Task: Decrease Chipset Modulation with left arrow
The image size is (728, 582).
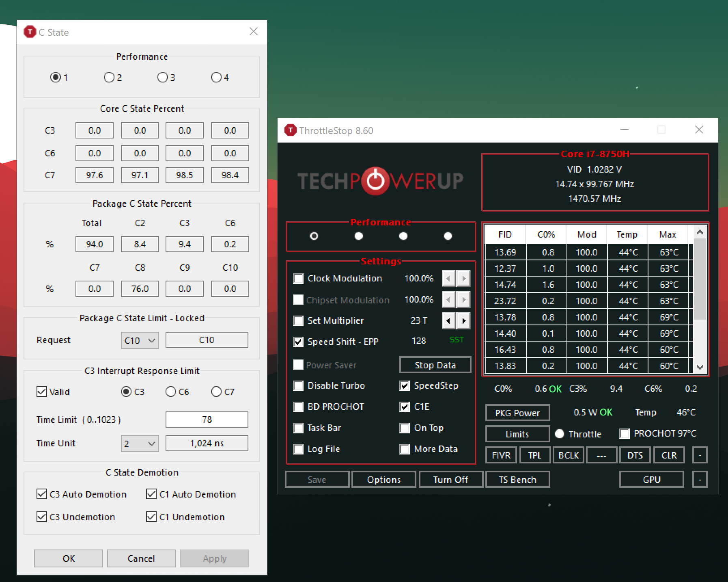Action: 448,300
